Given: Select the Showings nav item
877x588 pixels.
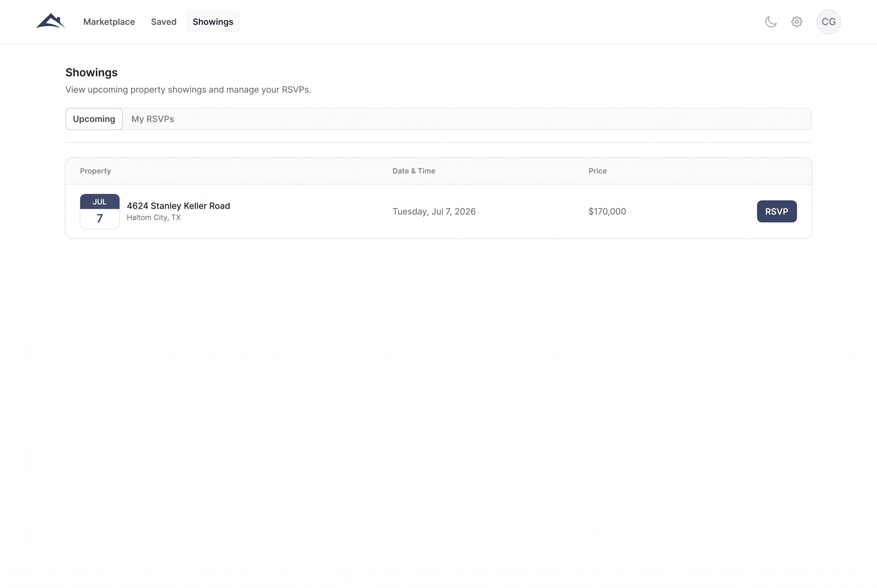Looking at the screenshot, I should tap(213, 22).
